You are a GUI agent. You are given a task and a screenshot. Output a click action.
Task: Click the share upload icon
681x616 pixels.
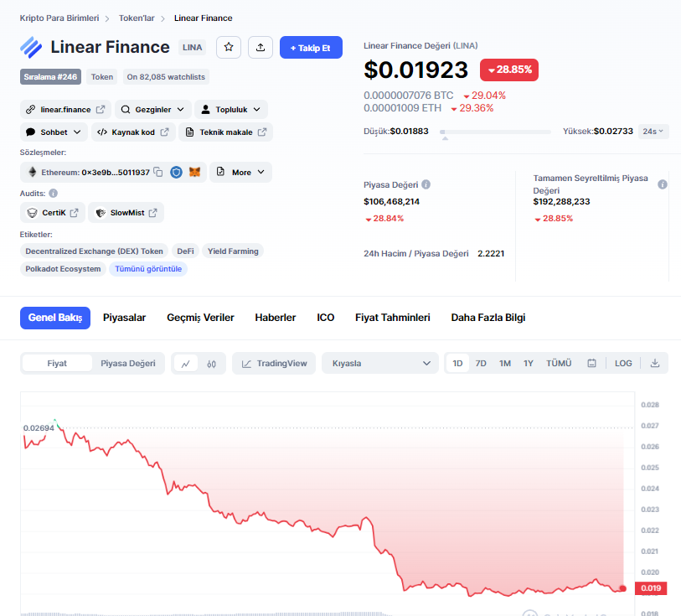(261, 48)
